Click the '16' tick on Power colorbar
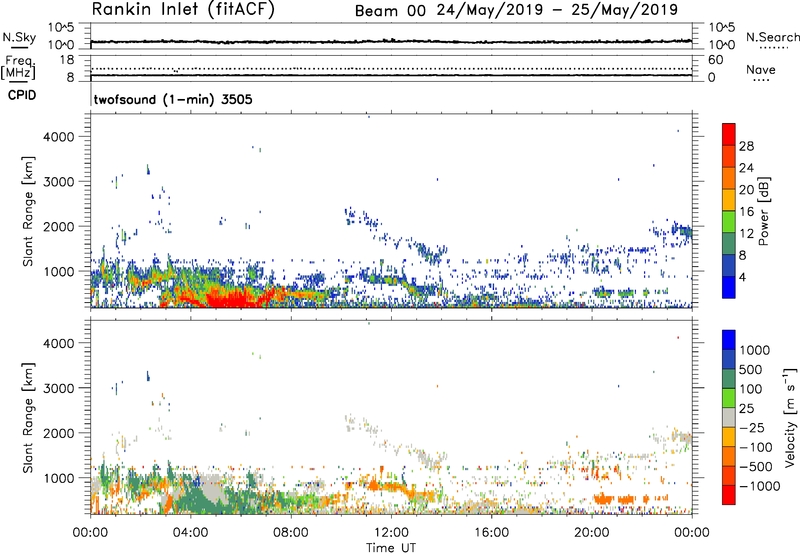800x554 pixels. [x=746, y=212]
